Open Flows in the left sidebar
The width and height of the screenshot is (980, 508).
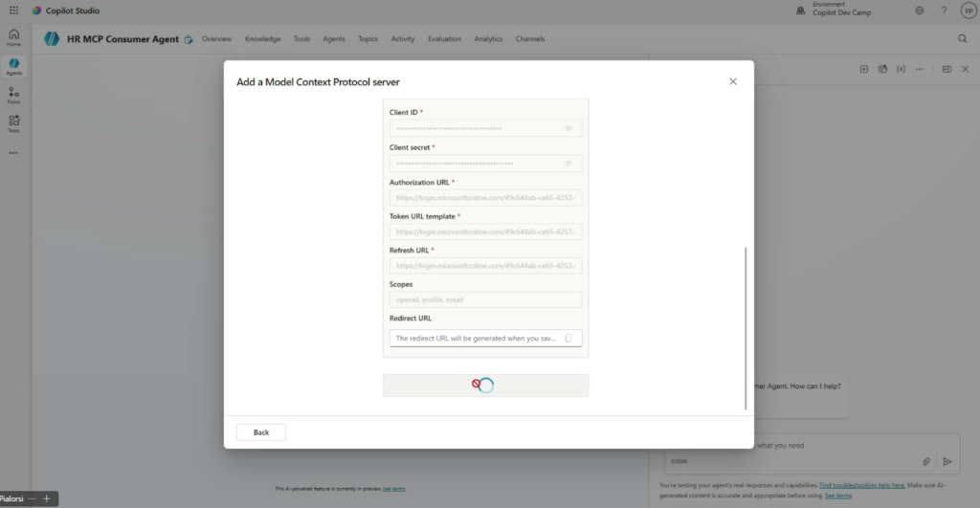[x=13, y=96]
